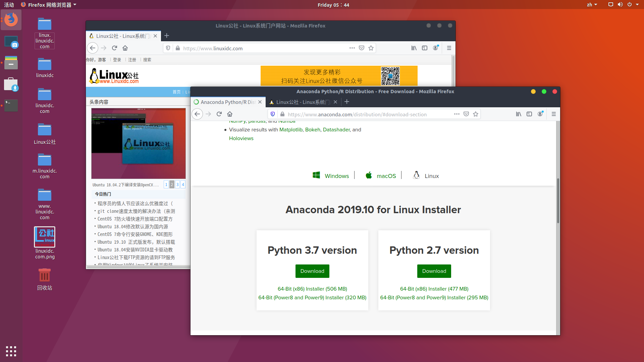Open the 活动 Activities menu
The width and height of the screenshot is (644, 362).
9,5
